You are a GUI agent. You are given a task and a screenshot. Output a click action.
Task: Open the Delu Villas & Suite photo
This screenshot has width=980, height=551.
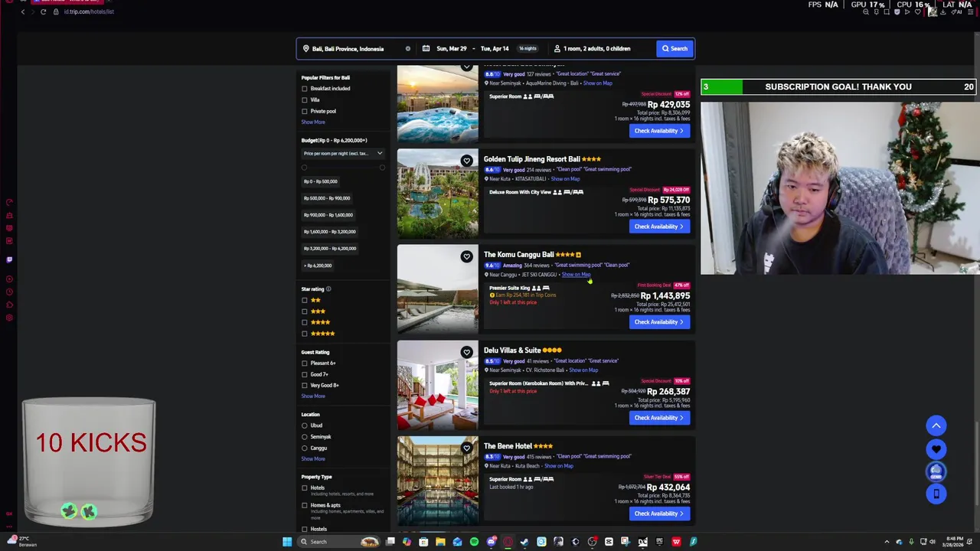coord(437,385)
